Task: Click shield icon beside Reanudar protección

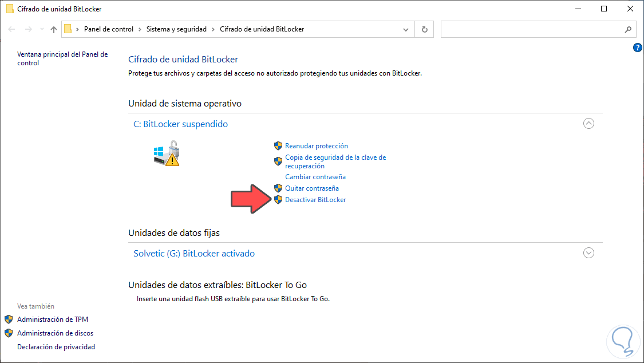Action: (x=278, y=146)
